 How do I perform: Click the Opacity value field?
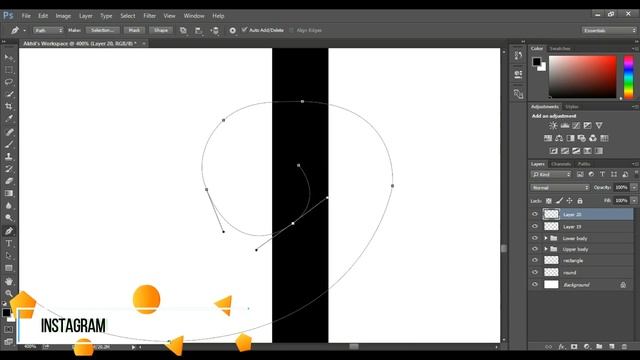[x=621, y=187]
